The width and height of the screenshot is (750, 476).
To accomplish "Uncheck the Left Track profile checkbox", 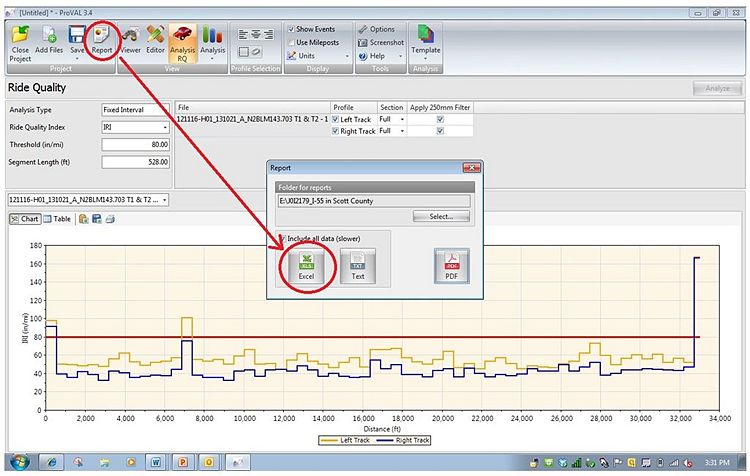I will coord(335,119).
